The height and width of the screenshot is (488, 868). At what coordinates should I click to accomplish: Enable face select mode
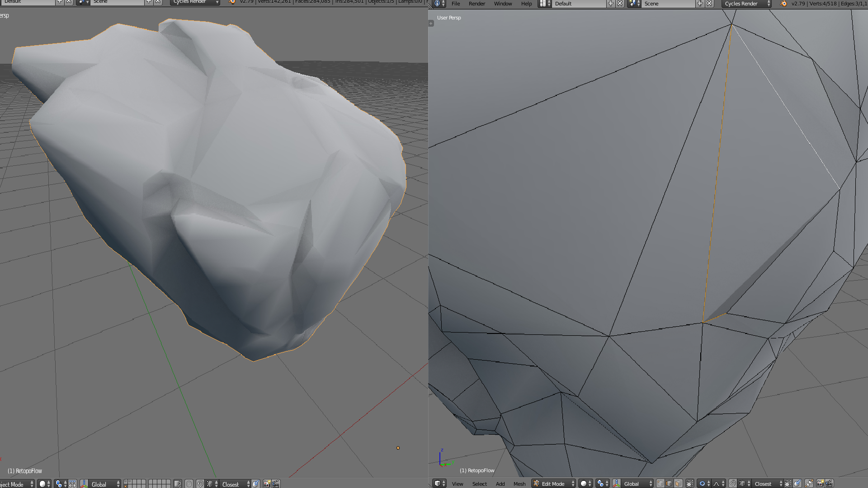point(678,483)
